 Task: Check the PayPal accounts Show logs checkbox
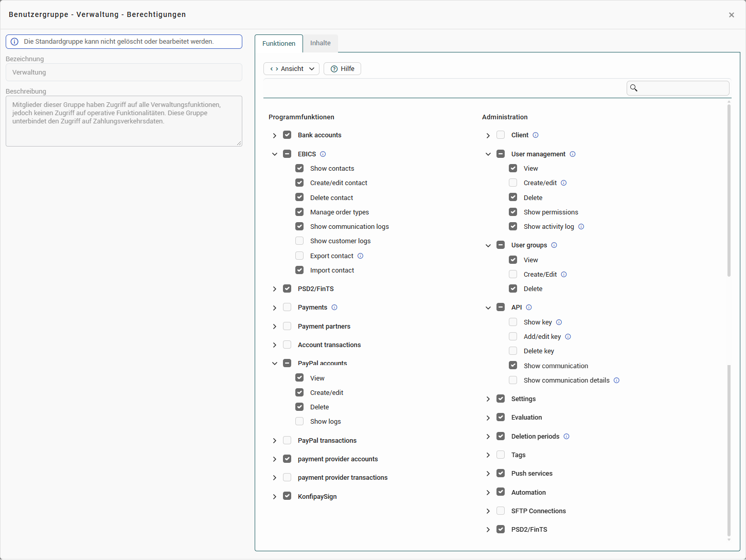[299, 422]
